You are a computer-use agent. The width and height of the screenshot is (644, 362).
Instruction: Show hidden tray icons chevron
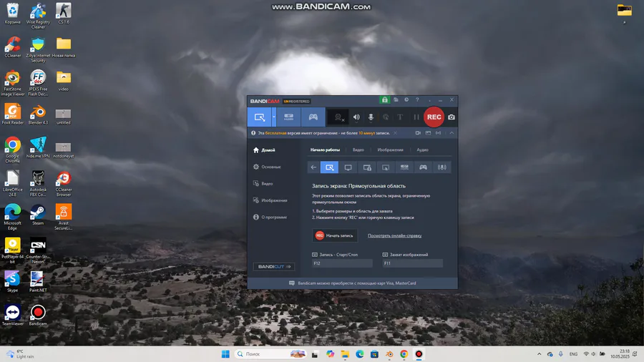coord(540,354)
